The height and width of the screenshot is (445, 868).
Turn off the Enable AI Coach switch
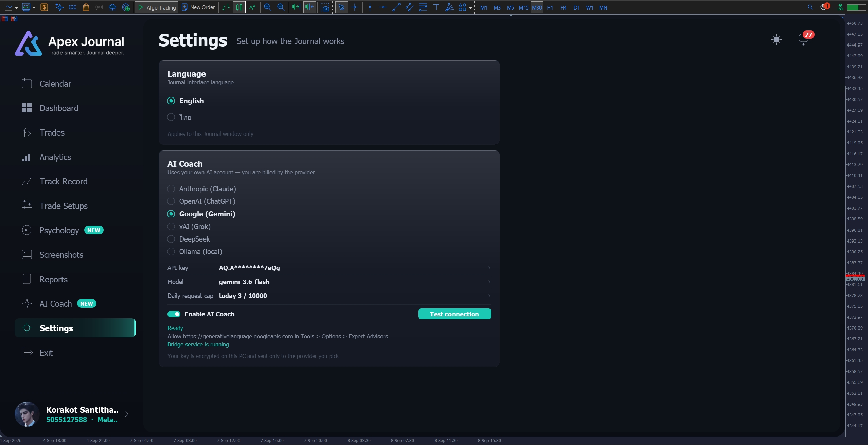[174, 314]
